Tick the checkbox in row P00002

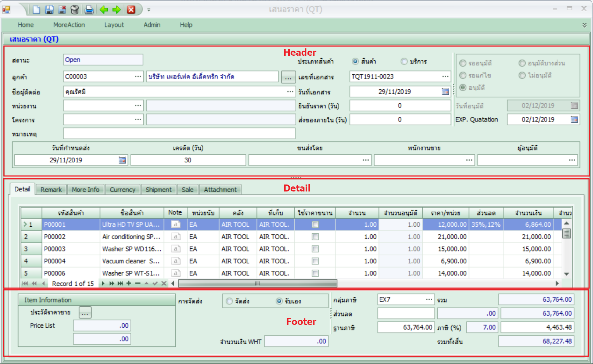coord(315,237)
